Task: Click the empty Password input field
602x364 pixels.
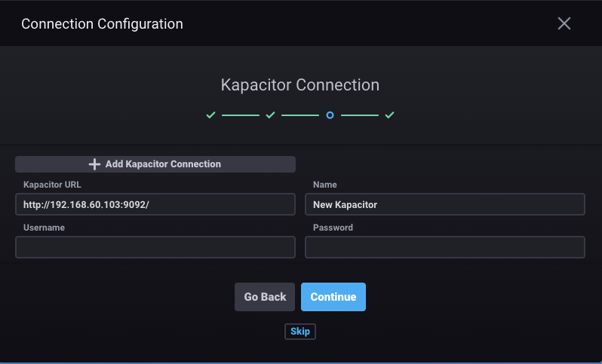Action: 445,247
